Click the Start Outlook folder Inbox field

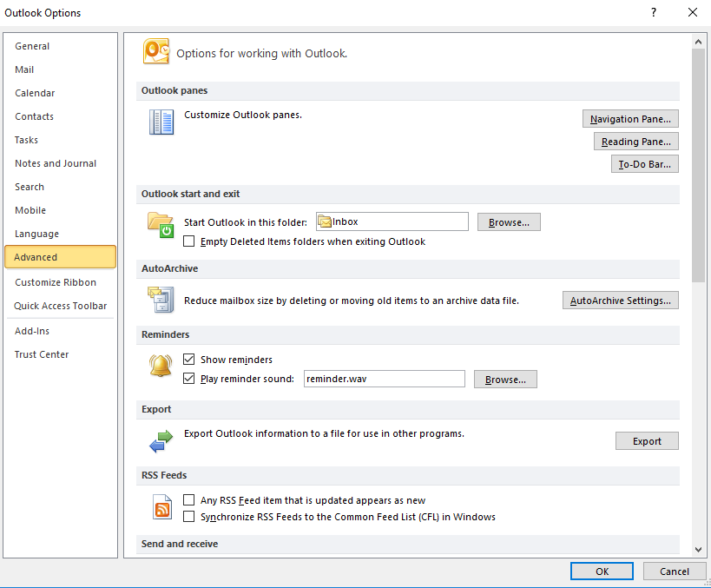click(392, 221)
